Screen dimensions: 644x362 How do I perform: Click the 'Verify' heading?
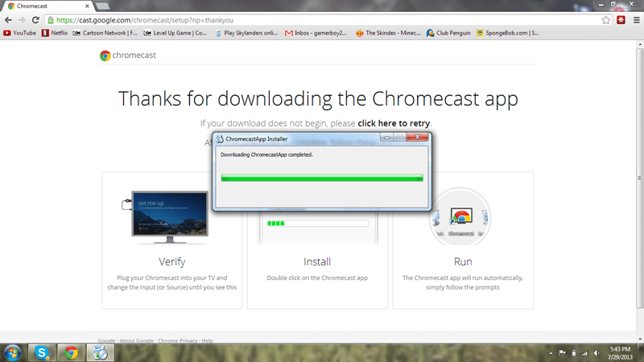point(172,262)
